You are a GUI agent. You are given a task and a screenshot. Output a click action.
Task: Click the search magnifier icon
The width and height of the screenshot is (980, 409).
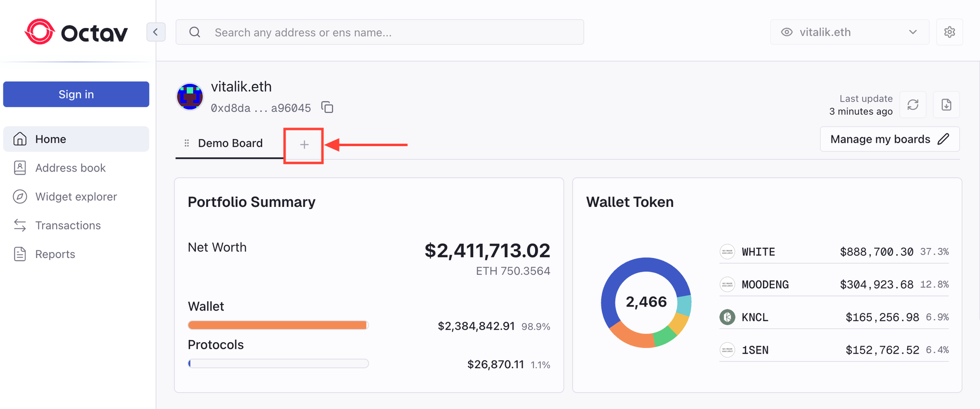(195, 32)
